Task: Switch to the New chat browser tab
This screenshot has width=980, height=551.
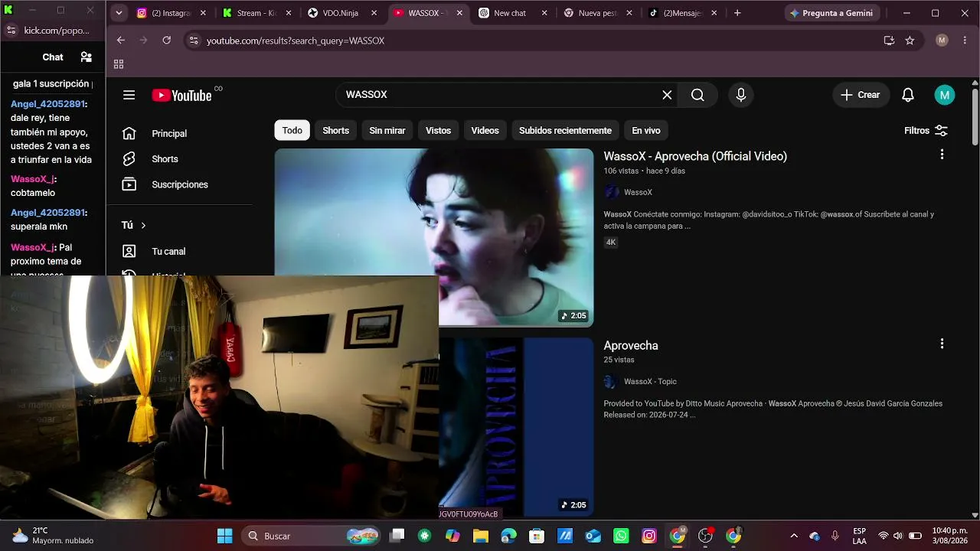Action: pos(513,13)
